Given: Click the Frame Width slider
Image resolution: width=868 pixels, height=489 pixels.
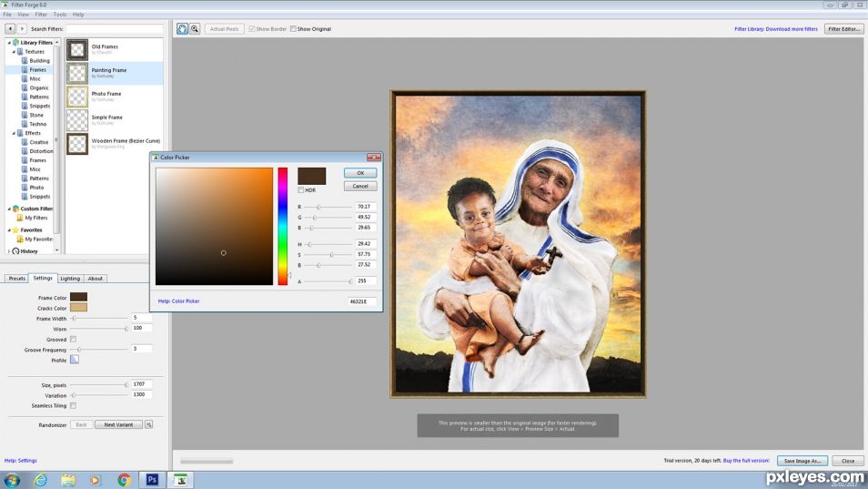Looking at the screenshot, I should tap(100, 319).
